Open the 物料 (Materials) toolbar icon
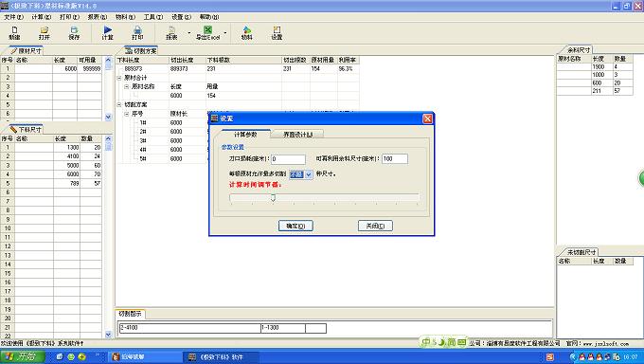Screen dimensions: 644x364 click(x=246, y=33)
